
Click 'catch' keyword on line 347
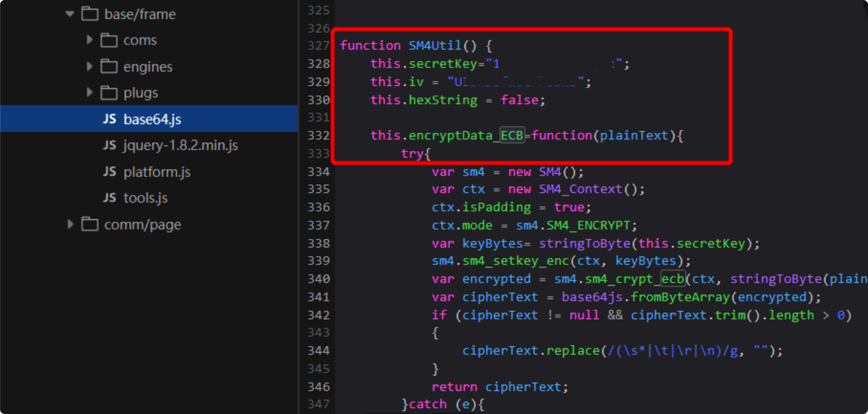click(x=428, y=404)
